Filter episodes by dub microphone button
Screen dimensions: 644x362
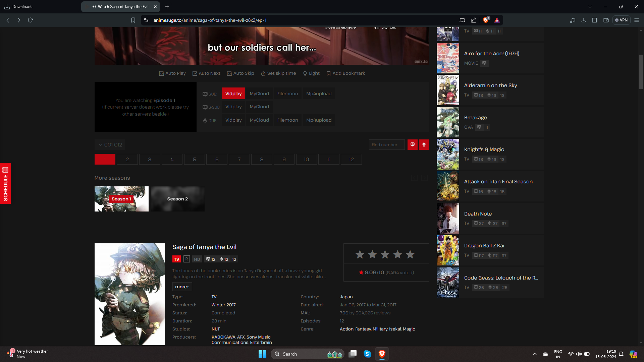coord(424,145)
